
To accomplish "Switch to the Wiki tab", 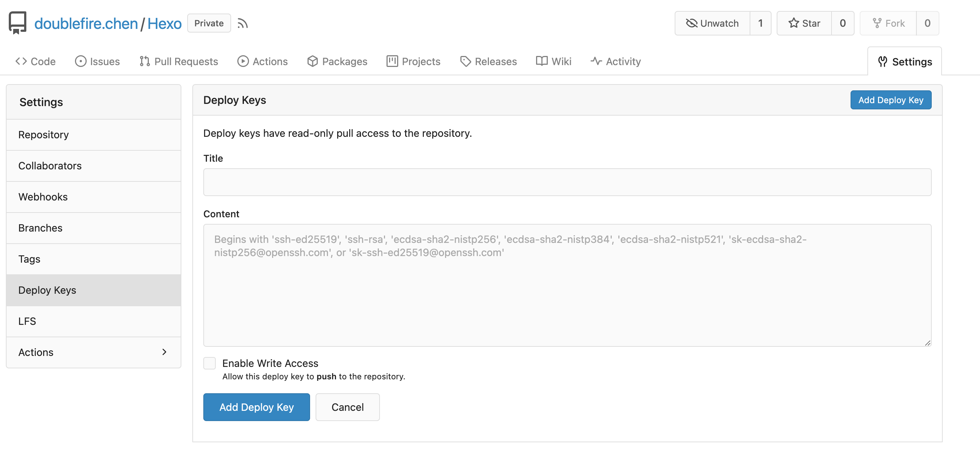I will pos(554,61).
